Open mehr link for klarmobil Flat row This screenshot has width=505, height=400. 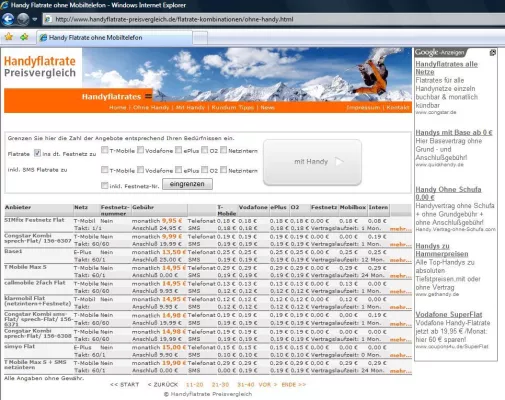(400, 307)
